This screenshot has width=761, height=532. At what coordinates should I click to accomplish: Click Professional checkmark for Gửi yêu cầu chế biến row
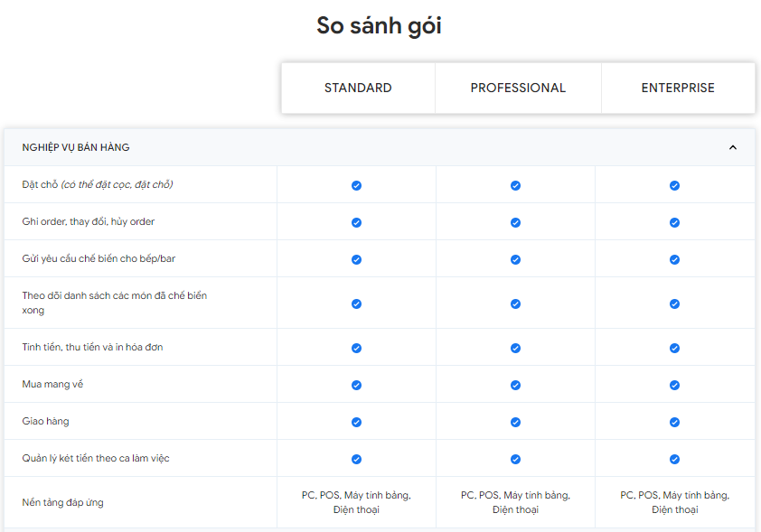(x=515, y=259)
